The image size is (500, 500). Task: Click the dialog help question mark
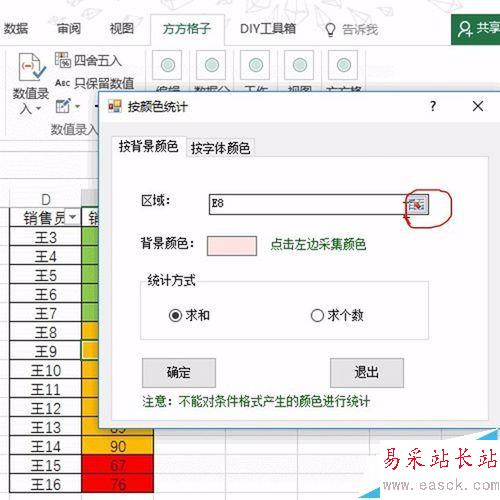point(433,106)
